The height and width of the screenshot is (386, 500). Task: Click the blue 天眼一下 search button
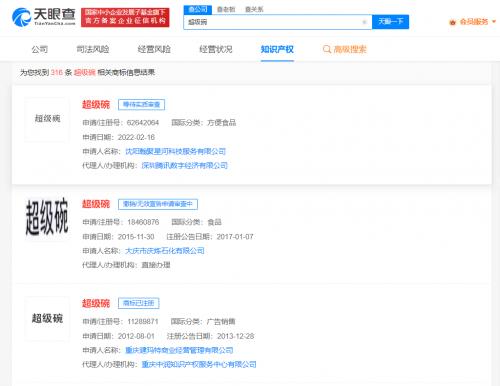pos(390,22)
